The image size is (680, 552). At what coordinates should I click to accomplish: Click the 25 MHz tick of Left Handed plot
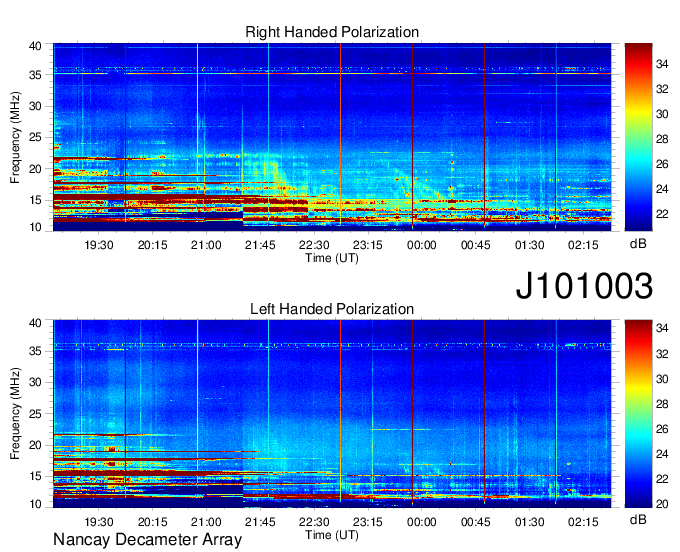35,414
